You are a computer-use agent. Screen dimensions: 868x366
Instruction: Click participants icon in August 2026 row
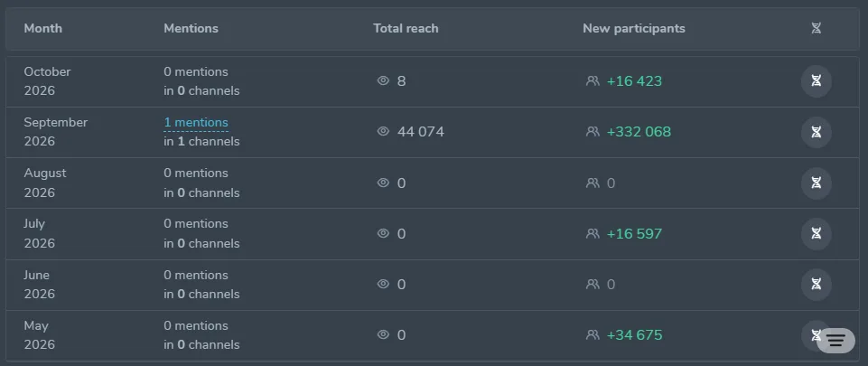[593, 183]
